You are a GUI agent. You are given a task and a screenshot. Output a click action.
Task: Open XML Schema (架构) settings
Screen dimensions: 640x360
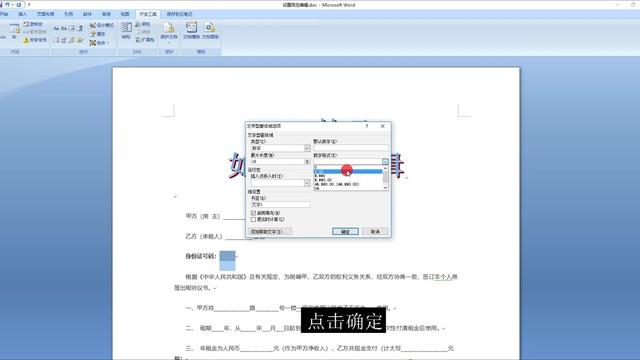pyautogui.click(x=143, y=24)
